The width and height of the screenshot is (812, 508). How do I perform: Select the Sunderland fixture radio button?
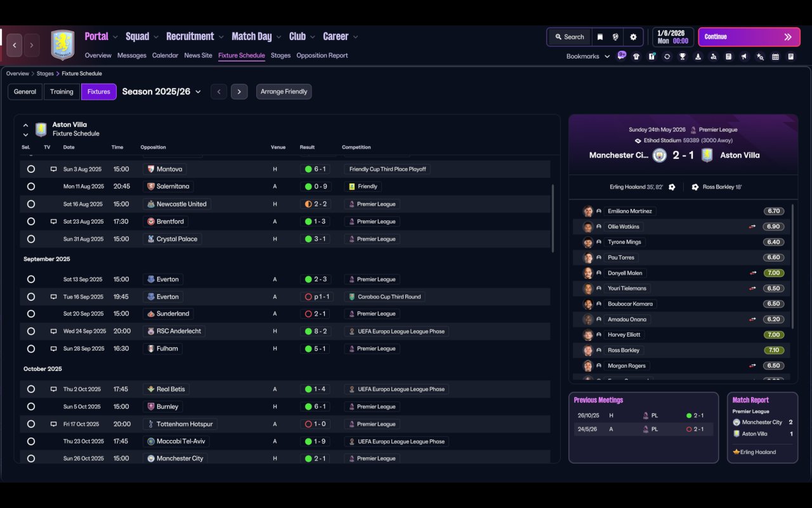click(31, 314)
